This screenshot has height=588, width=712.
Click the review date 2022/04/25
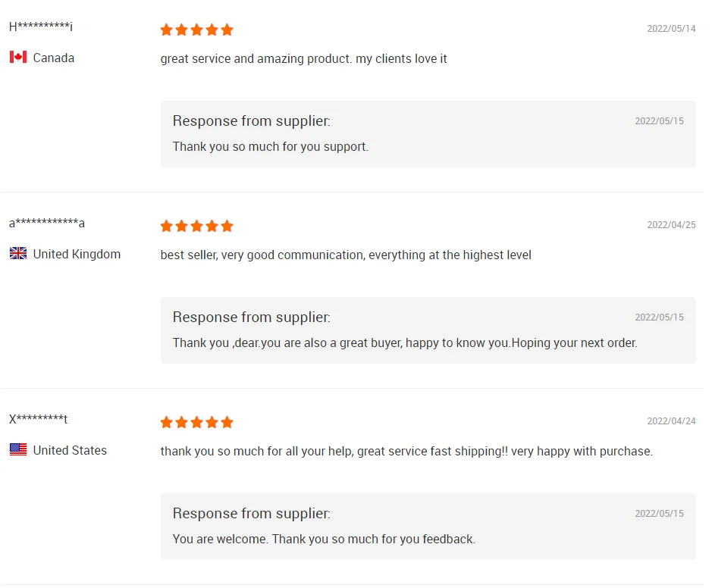(x=671, y=225)
